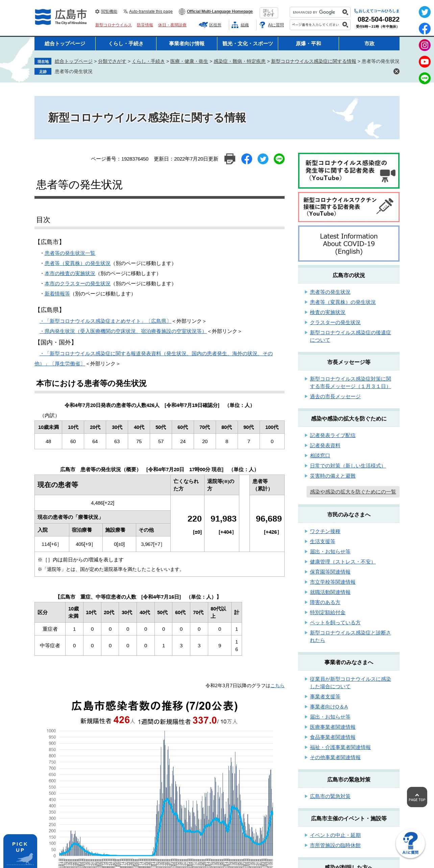
Task: Click the print page icon
Action: [x=230, y=159]
